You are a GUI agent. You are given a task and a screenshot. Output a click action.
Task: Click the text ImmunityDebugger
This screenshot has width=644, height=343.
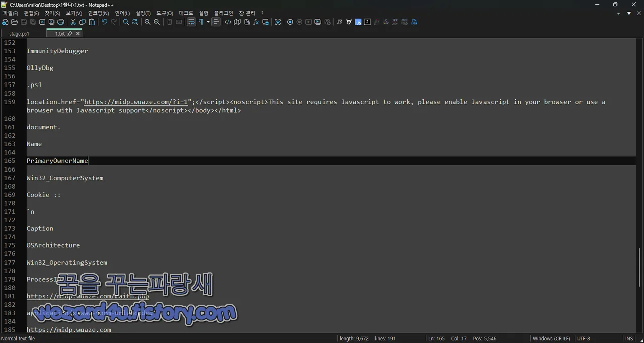(x=57, y=51)
